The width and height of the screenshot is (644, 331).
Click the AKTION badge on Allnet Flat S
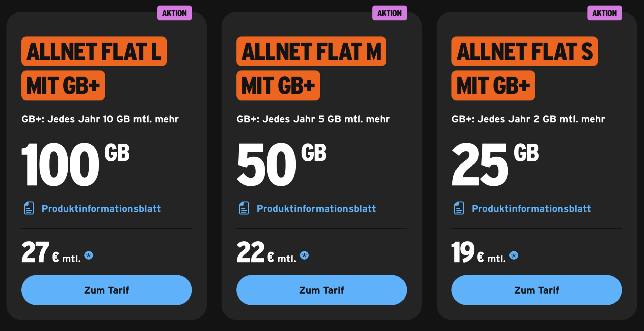(x=604, y=13)
